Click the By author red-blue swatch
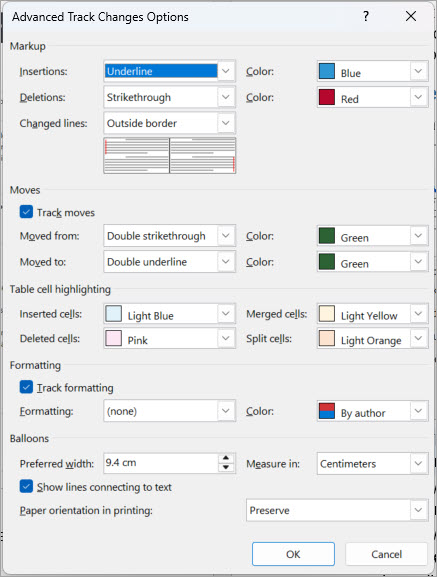This screenshot has width=437, height=577. pos(327,411)
